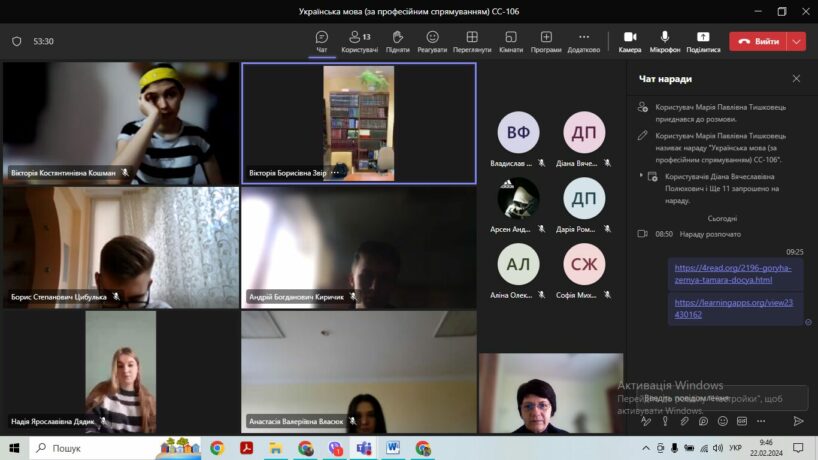The height and width of the screenshot is (460, 818).
Task: Raise hand with the Підняти button
Action: (397, 41)
